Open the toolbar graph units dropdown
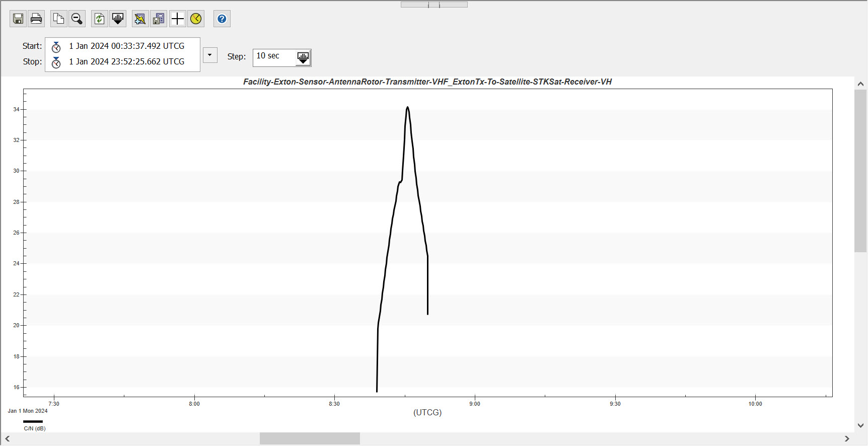 118,19
